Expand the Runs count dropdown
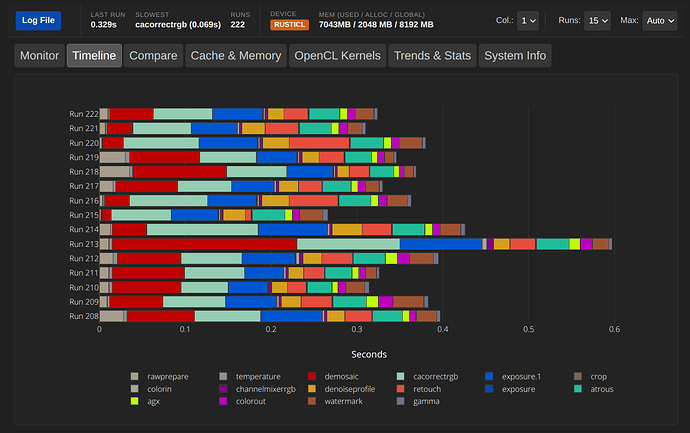The image size is (690, 433). 598,20
